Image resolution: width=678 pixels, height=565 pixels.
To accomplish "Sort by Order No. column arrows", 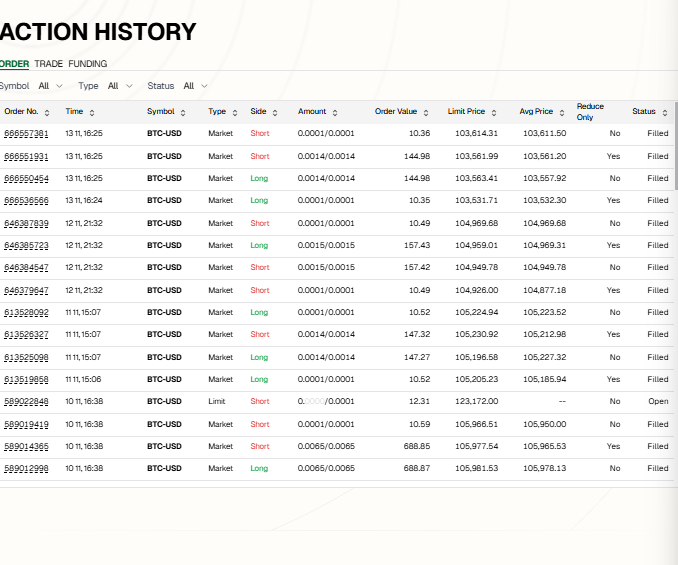I will (47, 112).
